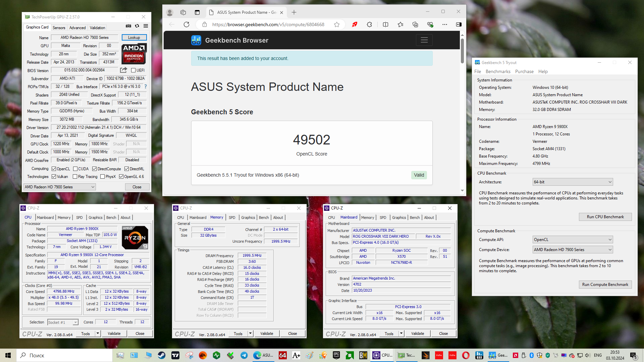Switch to Sensors tab in GPU-Z

pos(59,28)
